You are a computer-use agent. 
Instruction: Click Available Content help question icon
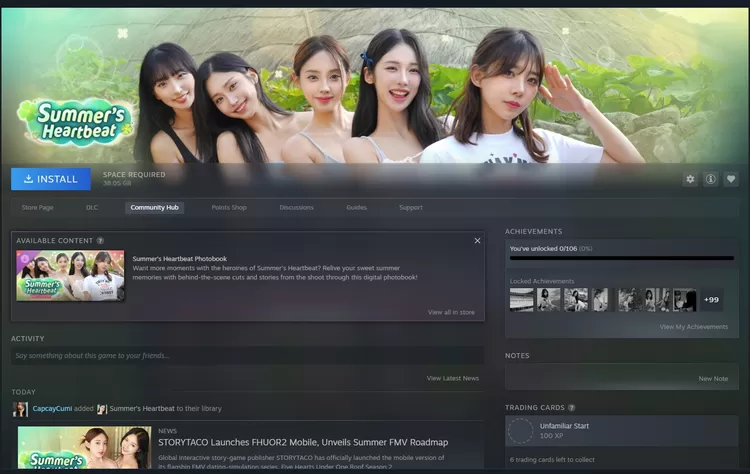pos(100,241)
